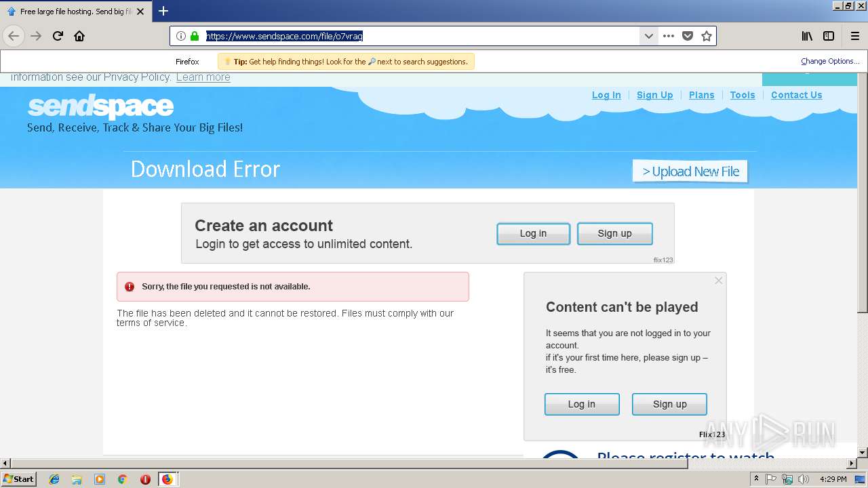The image size is (868, 488).
Task: Click the Log In header link
Action: click(x=606, y=95)
